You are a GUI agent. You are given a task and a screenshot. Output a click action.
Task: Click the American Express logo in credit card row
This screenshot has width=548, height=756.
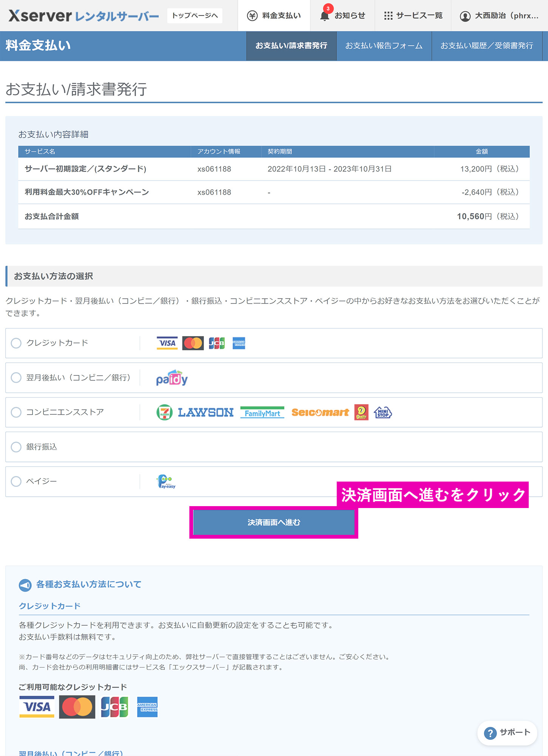tap(239, 343)
